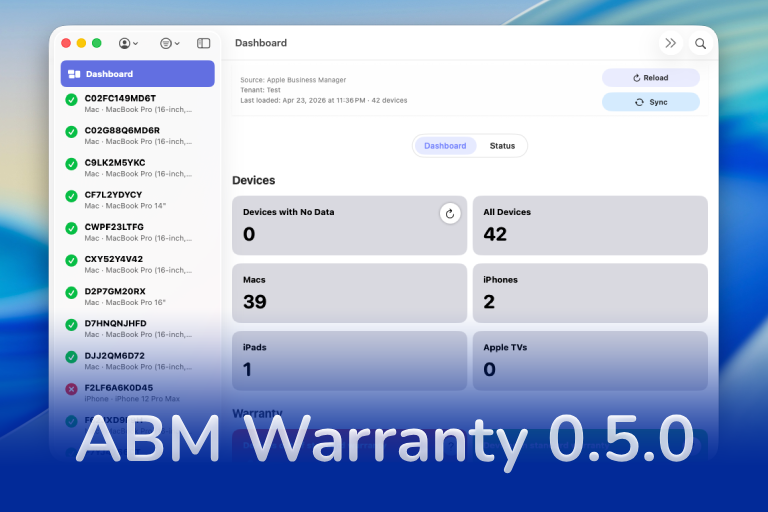Select device C02FC149MD6T in sidebar

tap(138, 103)
